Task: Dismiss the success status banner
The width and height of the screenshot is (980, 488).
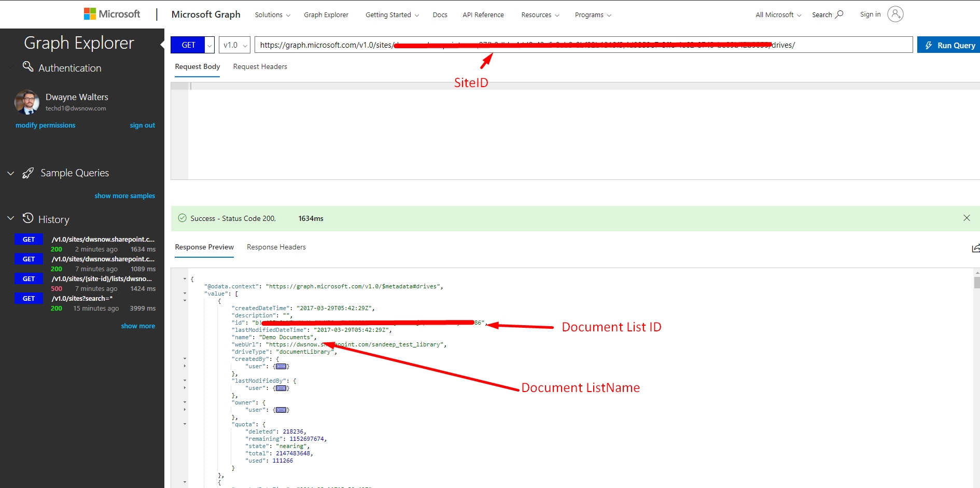Action: 967,218
